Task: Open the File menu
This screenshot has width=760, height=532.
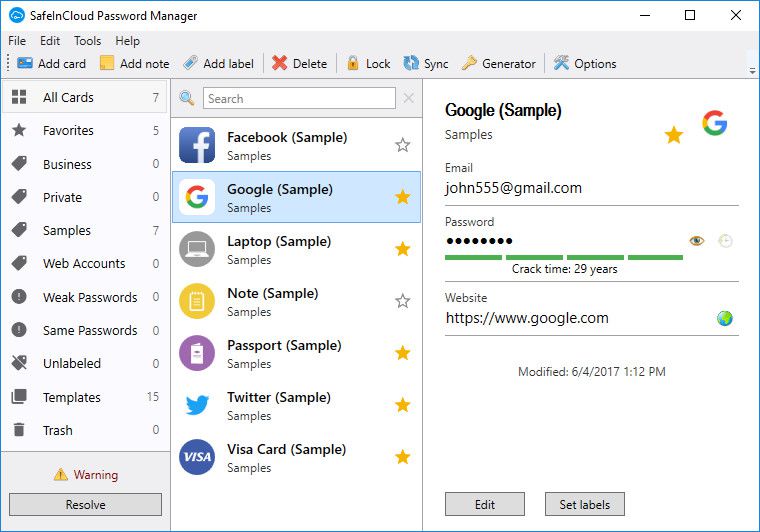Action: point(17,41)
